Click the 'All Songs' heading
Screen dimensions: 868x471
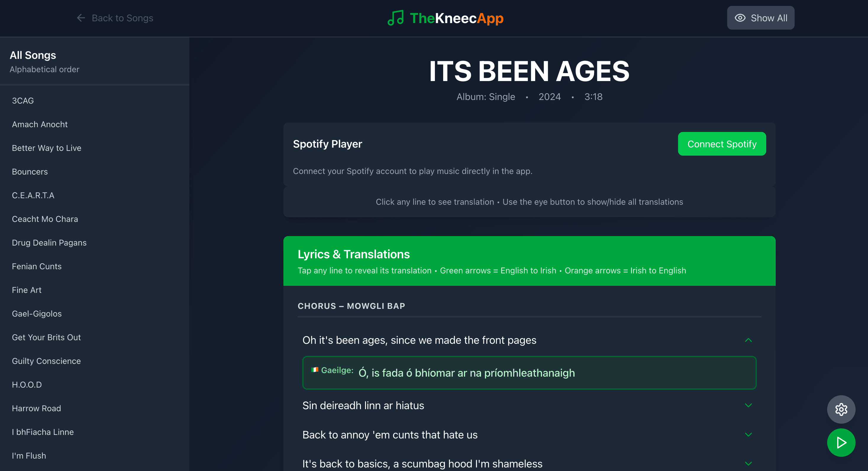(x=33, y=55)
